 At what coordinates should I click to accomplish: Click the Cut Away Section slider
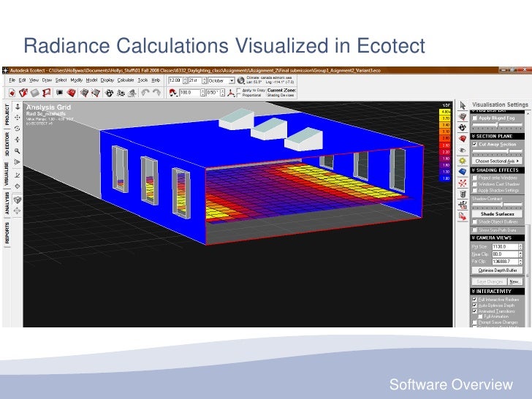coord(497,151)
